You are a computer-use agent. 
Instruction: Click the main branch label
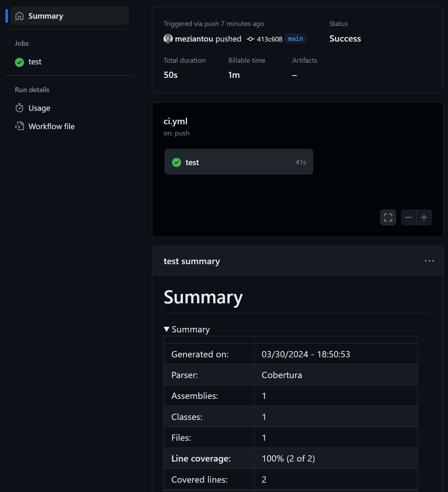pyautogui.click(x=295, y=39)
